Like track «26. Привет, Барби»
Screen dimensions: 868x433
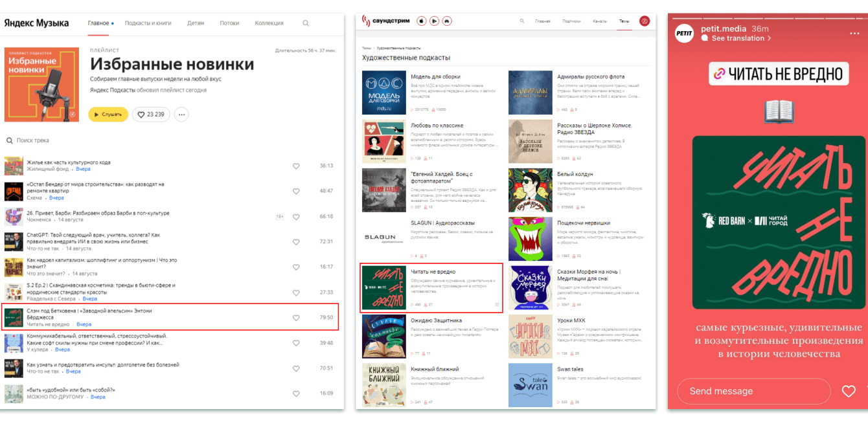[296, 217]
